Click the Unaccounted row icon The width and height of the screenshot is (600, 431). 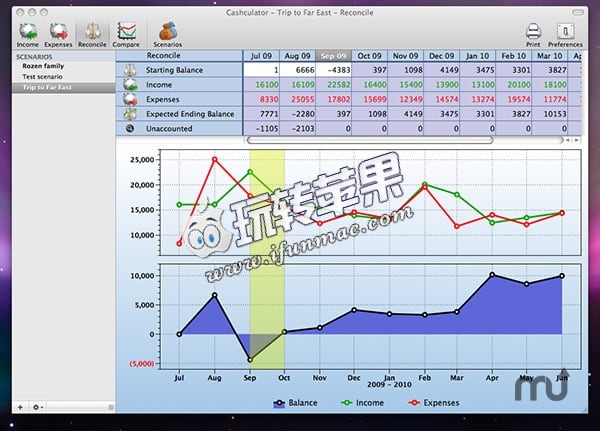(x=130, y=128)
